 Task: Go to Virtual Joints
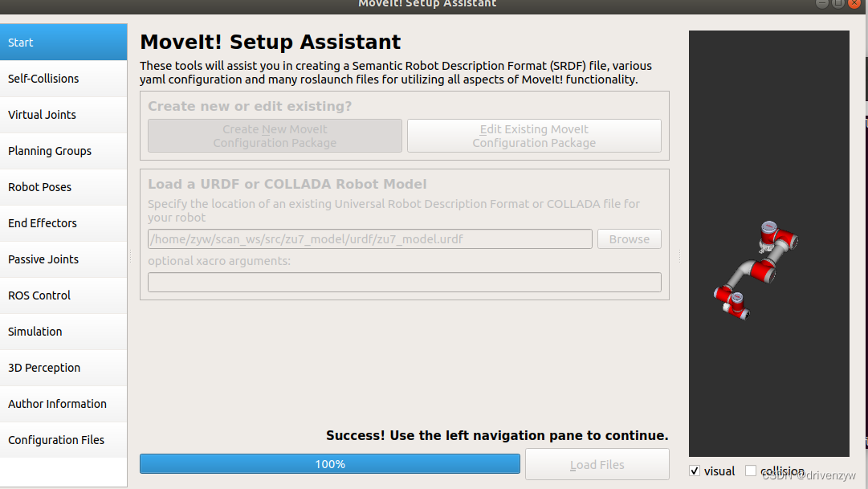point(63,115)
